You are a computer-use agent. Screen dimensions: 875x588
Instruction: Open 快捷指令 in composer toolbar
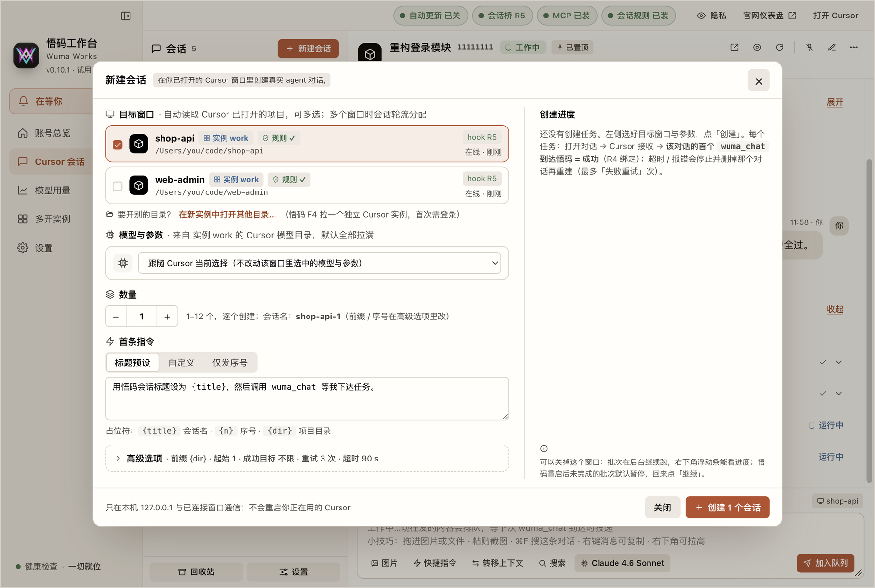[435, 563]
